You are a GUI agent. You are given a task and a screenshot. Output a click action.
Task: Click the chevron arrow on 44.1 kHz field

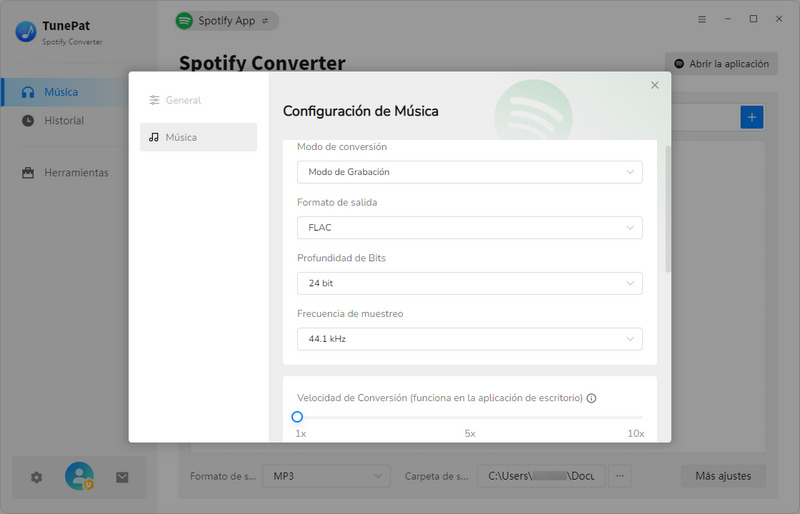tap(630, 339)
